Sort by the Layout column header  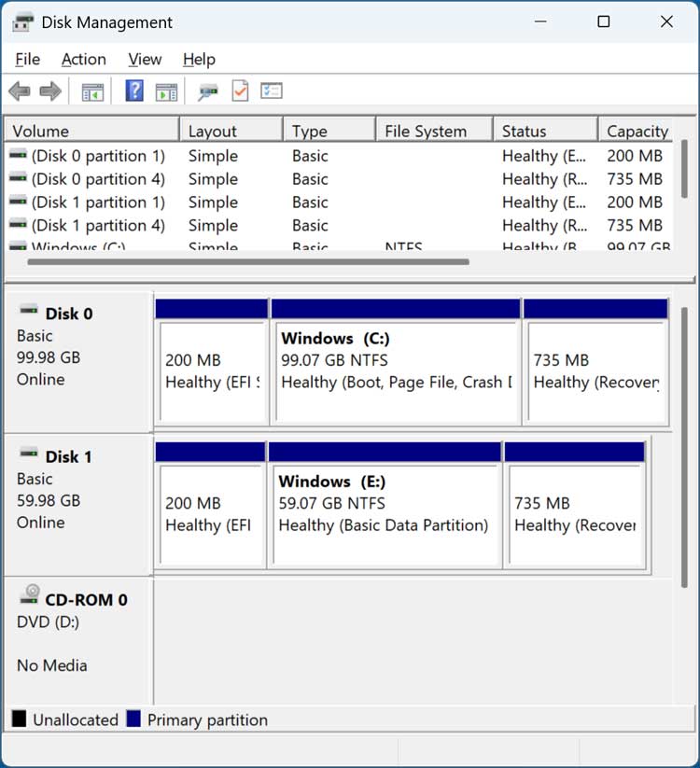click(x=231, y=131)
